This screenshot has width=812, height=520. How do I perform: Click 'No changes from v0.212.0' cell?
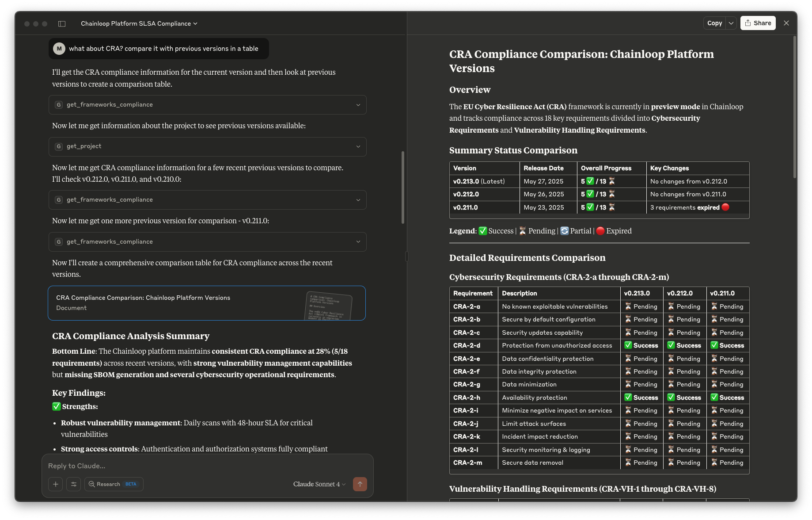point(698,181)
